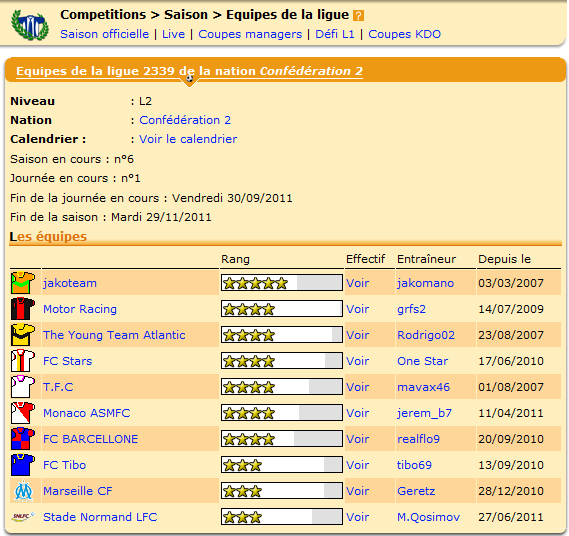This screenshot has width=569, height=536.
Task: Open Défi L1 menu link
Action: (335, 34)
